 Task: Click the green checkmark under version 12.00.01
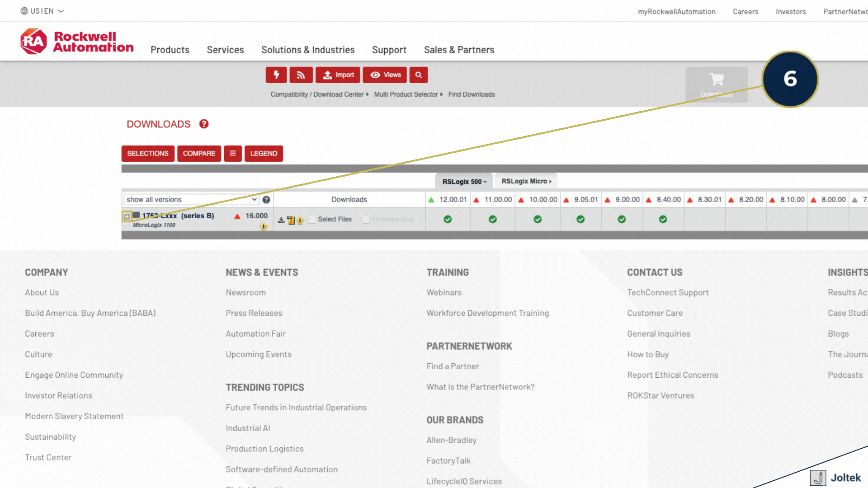(448, 220)
